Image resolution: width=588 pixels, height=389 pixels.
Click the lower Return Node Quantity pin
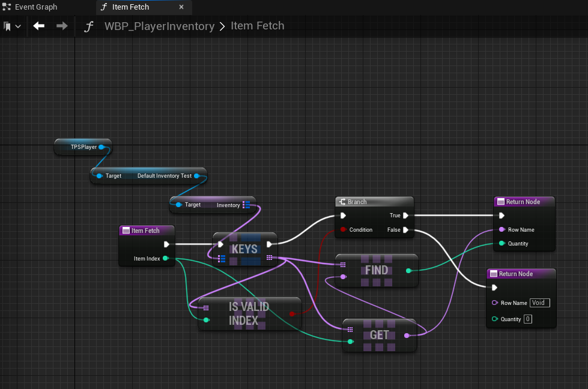coord(495,319)
